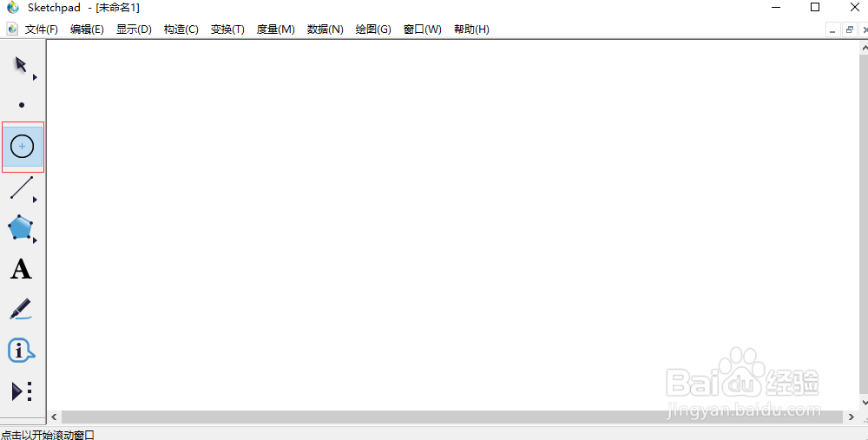Select the Marker pen tool
Image resolution: width=868 pixels, height=440 pixels.
21,309
